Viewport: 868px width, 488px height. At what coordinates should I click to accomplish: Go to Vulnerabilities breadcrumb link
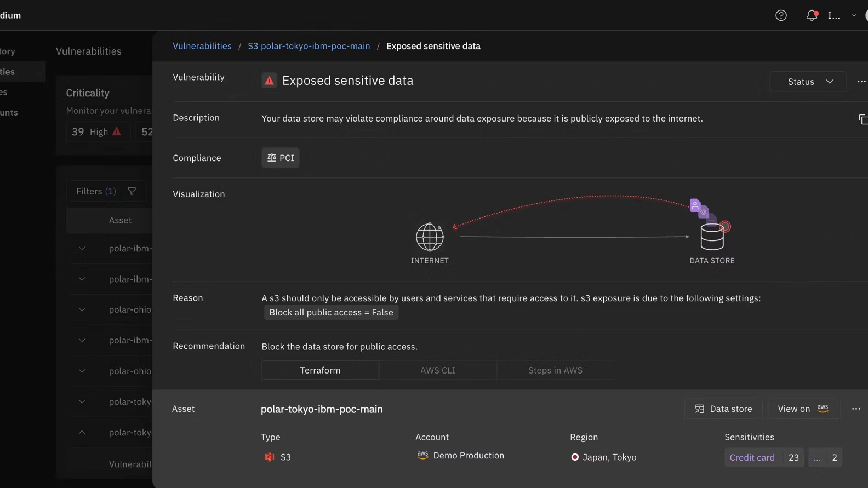click(x=202, y=46)
